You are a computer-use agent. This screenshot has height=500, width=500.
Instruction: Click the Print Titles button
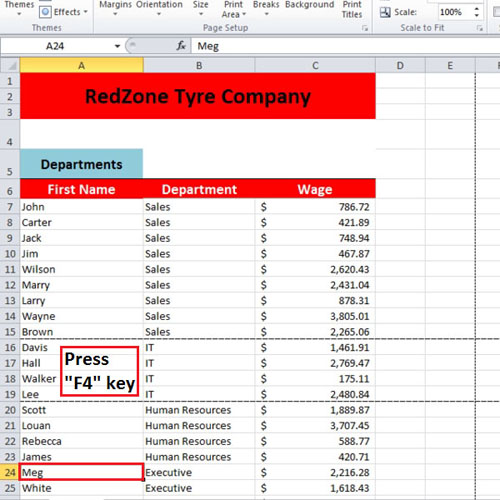click(x=352, y=9)
